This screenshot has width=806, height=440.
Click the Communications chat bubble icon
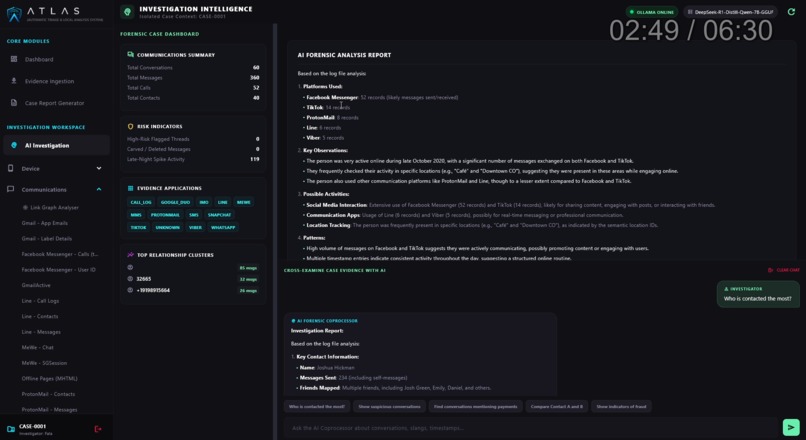(x=10, y=189)
